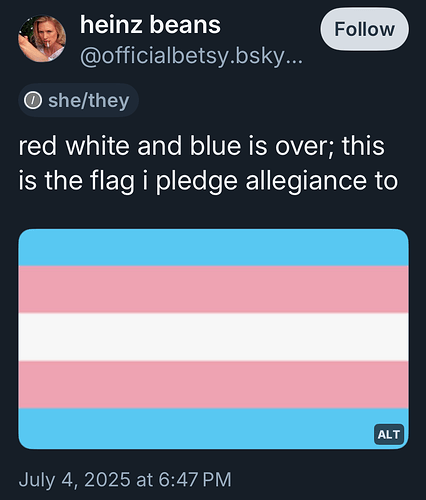The height and width of the screenshot is (500, 426).
Task: Click the white center stripe of the flag
Action: (x=213, y=337)
